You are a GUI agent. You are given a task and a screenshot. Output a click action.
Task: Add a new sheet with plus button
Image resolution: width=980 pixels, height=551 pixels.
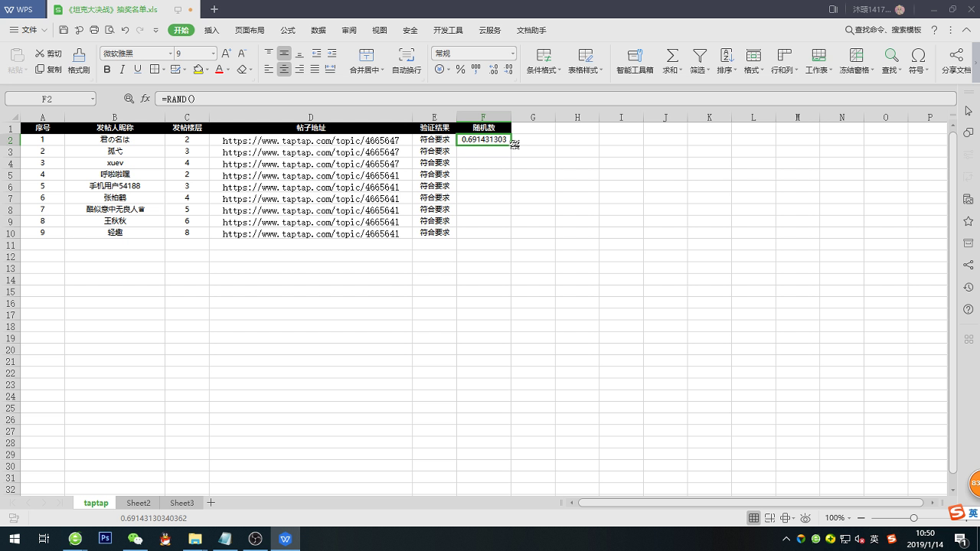pos(211,503)
